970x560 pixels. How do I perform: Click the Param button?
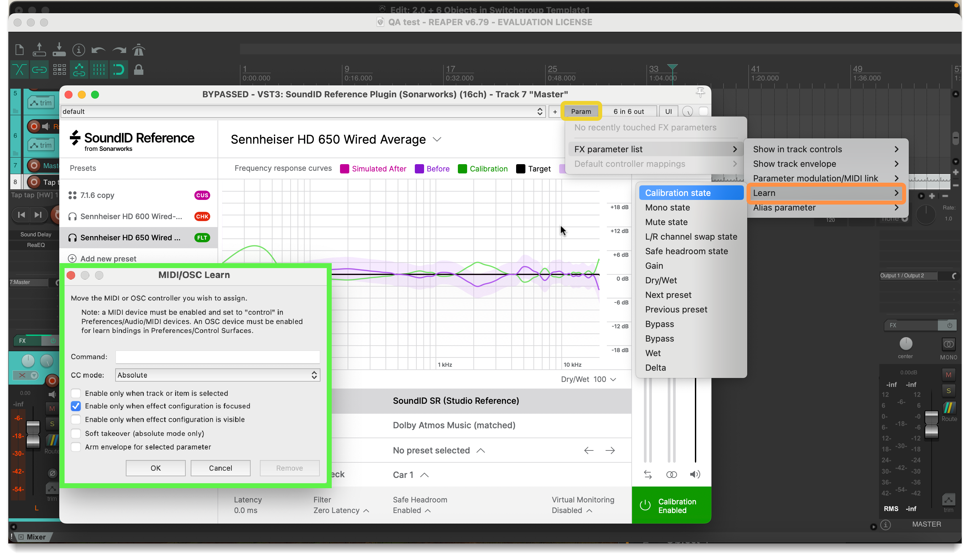pyautogui.click(x=581, y=112)
